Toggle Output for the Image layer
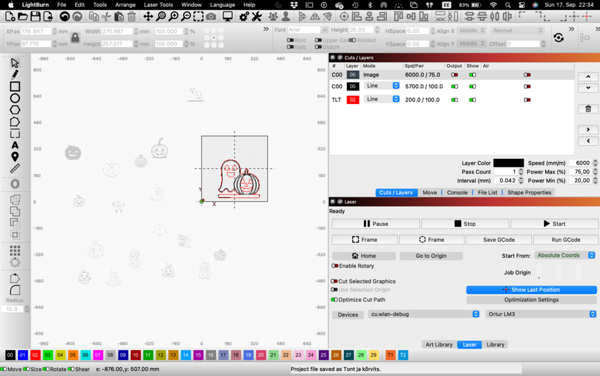The height and width of the screenshot is (376, 600). tap(454, 75)
